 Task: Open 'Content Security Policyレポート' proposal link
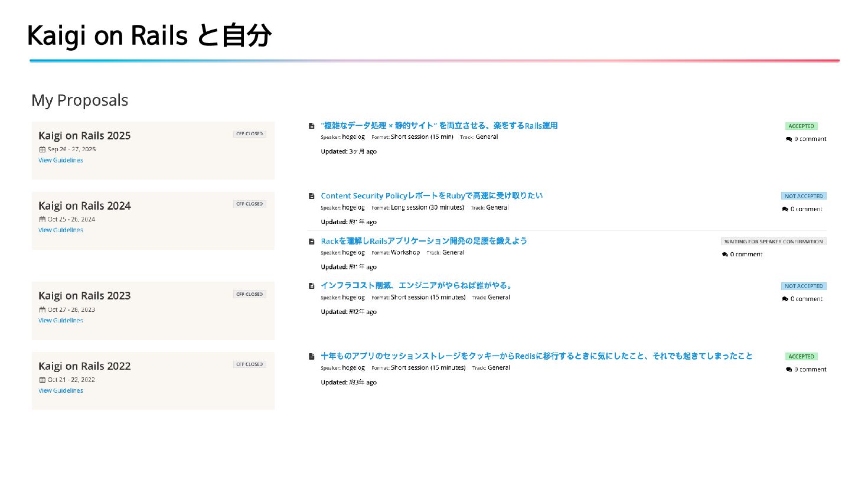(432, 195)
